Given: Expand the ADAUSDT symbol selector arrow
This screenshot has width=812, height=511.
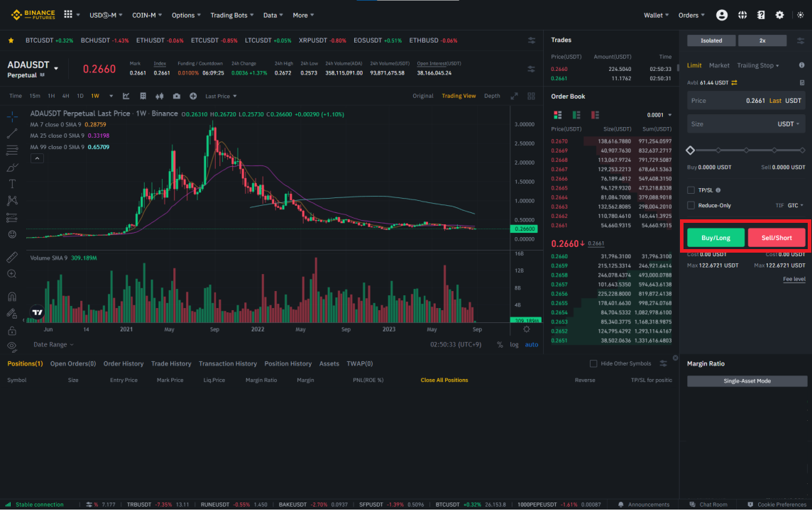Looking at the screenshot, I should [x=56, y=68].
